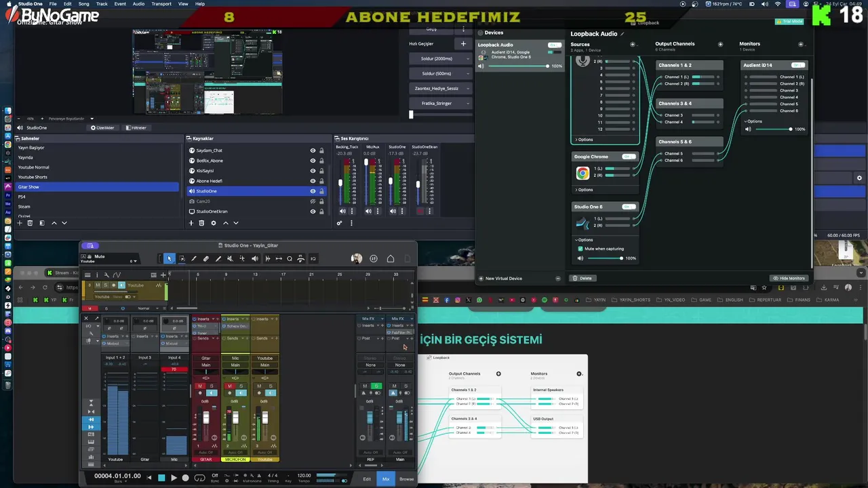Switch to the Browse tab in Studio One

(406, 479)
